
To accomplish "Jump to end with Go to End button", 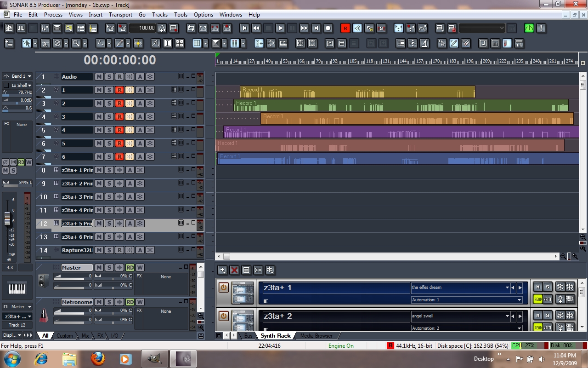I will pos(316,28).
